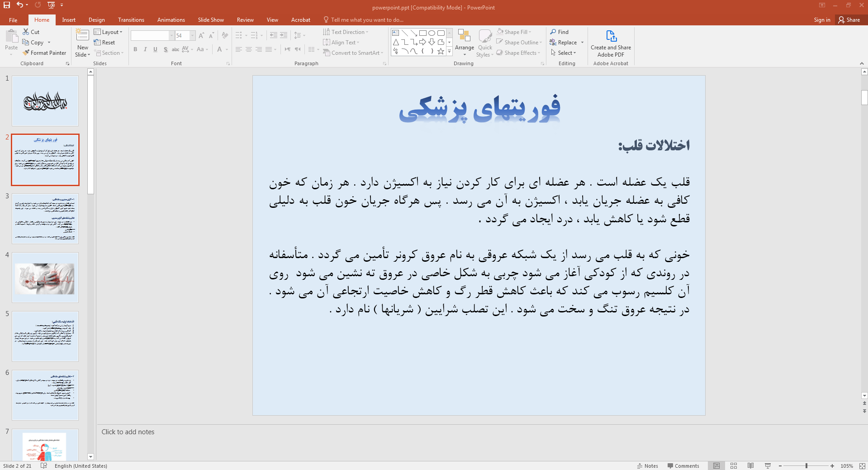This screenshot has width=868, height=470.
Task: Open the File menu
Action: pos(13,20)
